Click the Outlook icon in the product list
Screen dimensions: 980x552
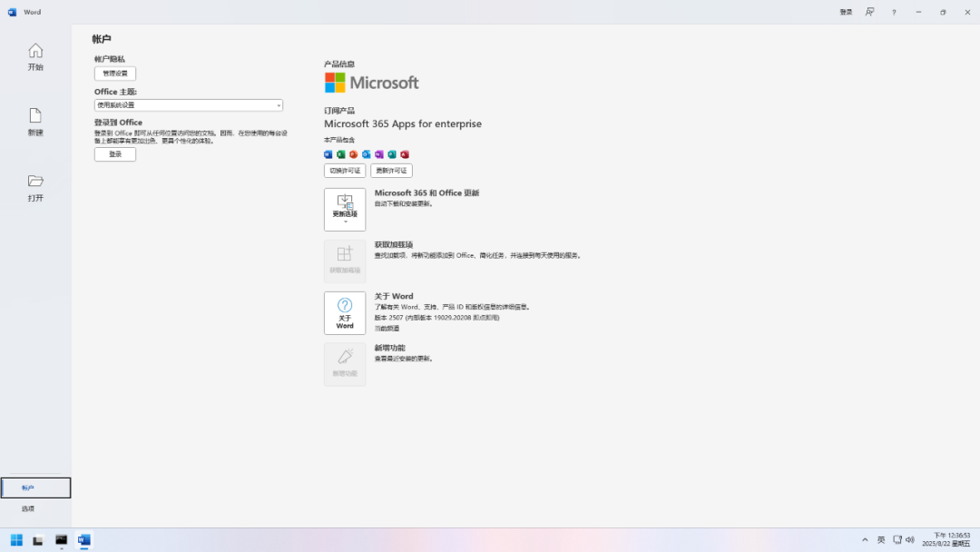pyautogui.click(x=366, y=154)
